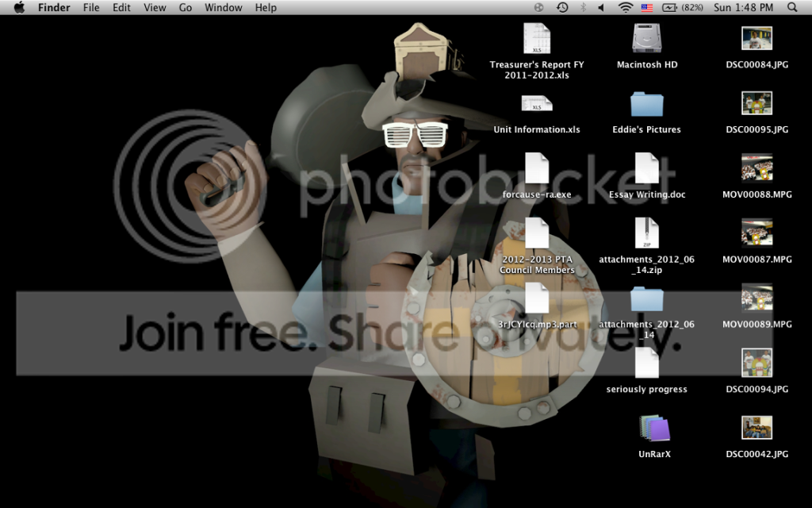Select the DSC00042.JPG thumbnail
This screenshot has height=508, width=812.
click(x=756, y=428)
